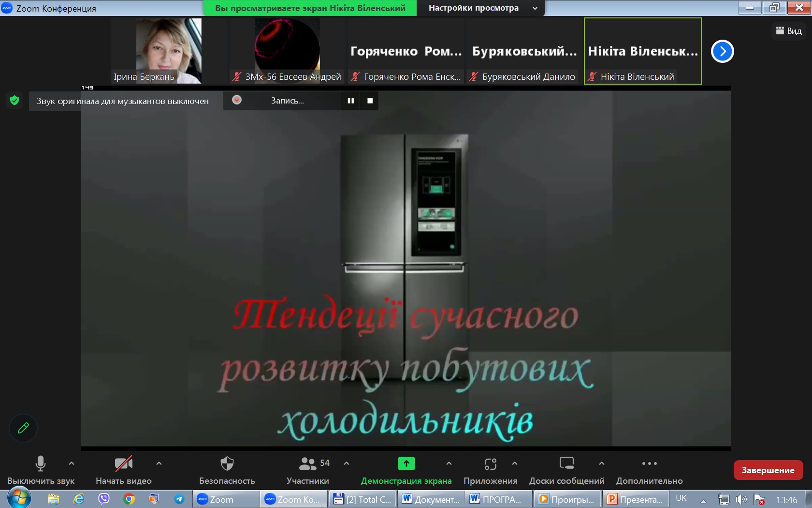Switch to ПРОГРА... Word taskbar window

tap(499, 499)
